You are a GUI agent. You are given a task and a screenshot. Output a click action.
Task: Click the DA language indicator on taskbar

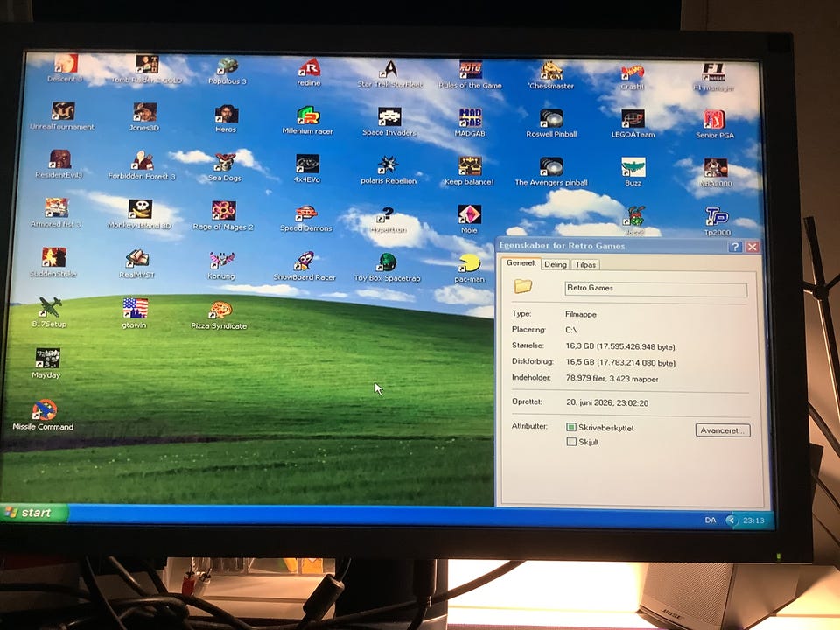coord(710,520)
